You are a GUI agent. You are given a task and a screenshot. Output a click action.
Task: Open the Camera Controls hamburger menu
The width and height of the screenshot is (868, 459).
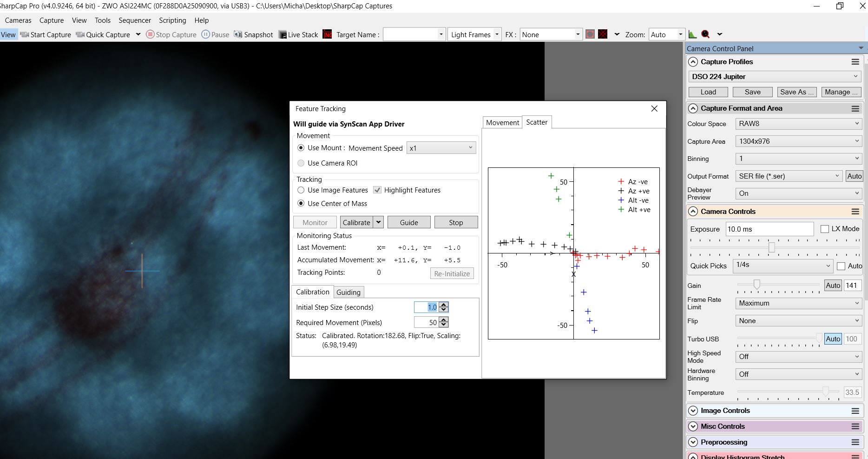click(x=855, y=212)
